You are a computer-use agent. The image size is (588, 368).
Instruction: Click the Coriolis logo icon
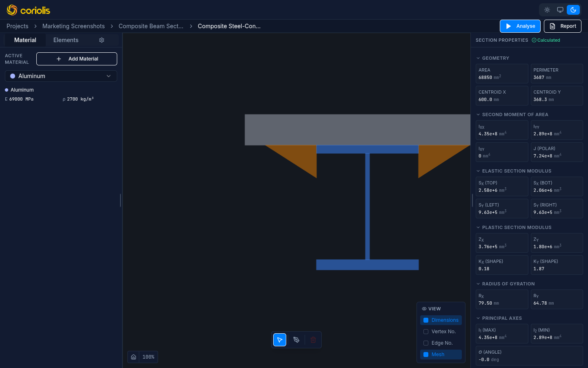coord(12,10)
